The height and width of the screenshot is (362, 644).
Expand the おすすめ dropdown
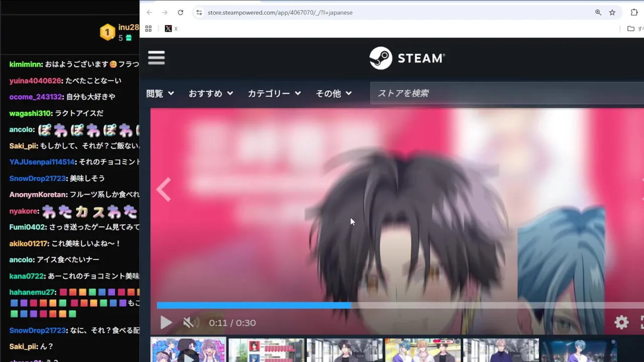pos(211,94)
